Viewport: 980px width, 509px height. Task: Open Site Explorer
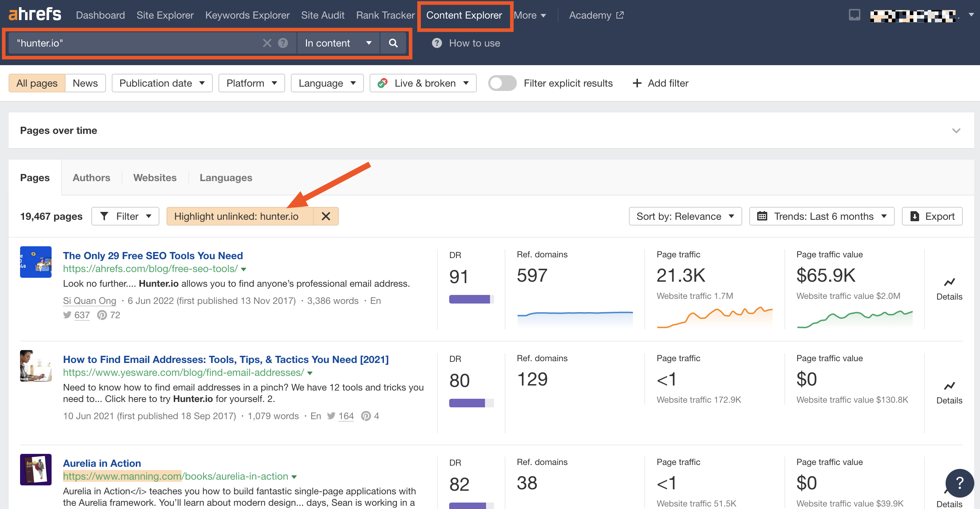165,15
